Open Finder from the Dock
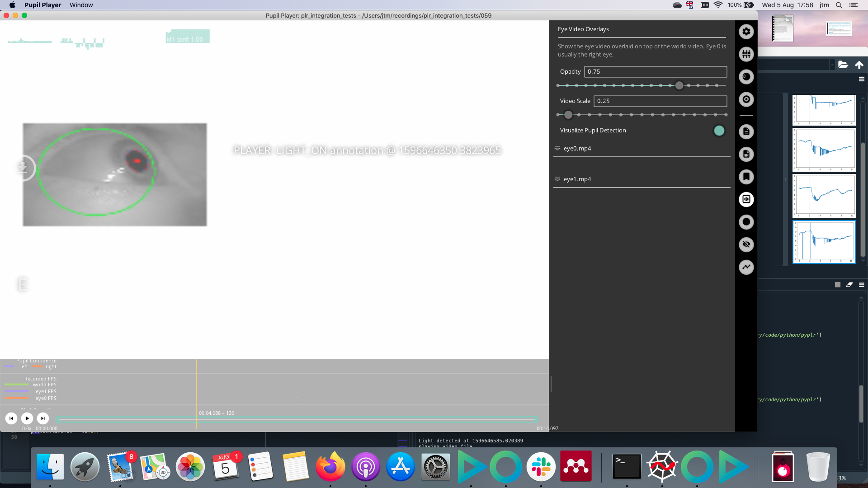Viewport: 868px width, 488px height. [x=50, y=466]
